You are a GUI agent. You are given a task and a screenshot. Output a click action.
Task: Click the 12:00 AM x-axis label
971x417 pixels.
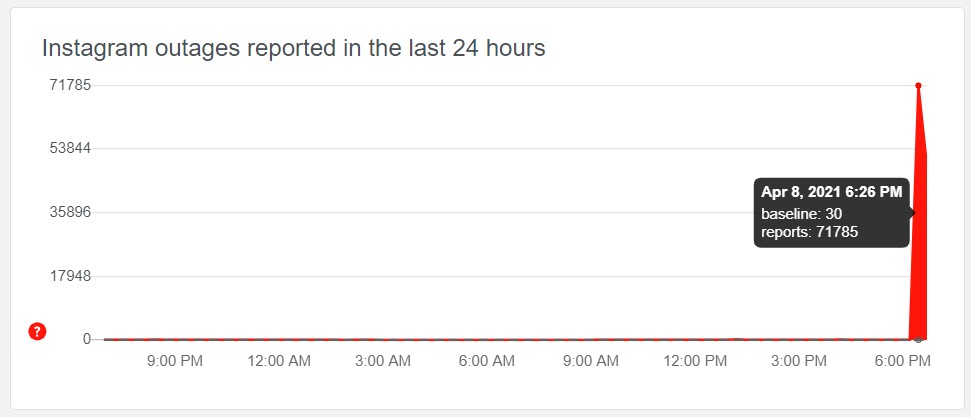279,361
